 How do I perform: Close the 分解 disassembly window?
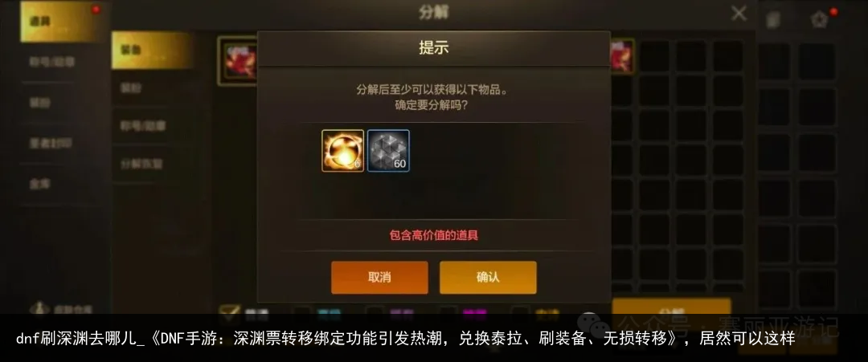[739, 14]
